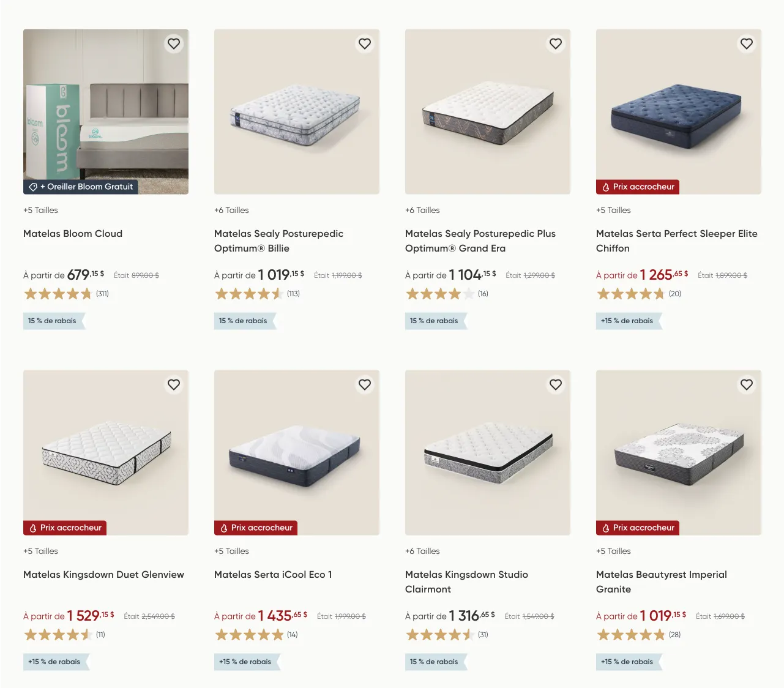
Task: Click +6 Tailles under Sealy Grand Era
Action: tap(422, 211)
